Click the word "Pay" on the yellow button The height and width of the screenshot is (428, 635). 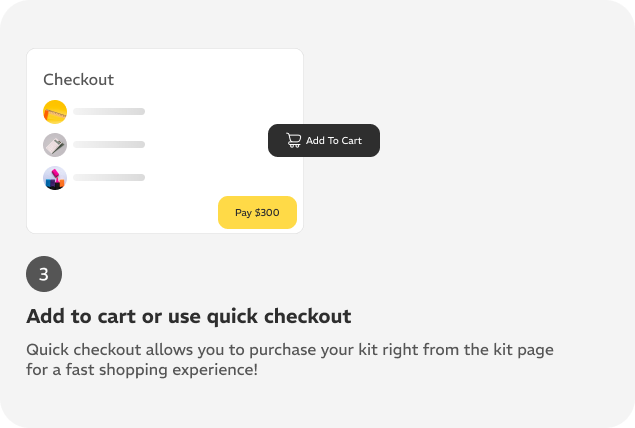pyautogui.click(x=243, y=213)
